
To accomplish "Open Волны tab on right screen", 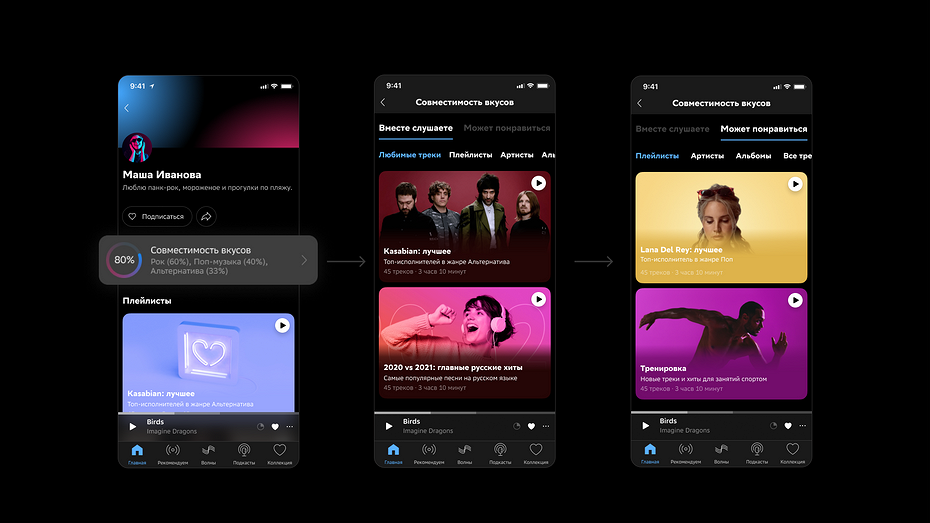I will point(721,453).
